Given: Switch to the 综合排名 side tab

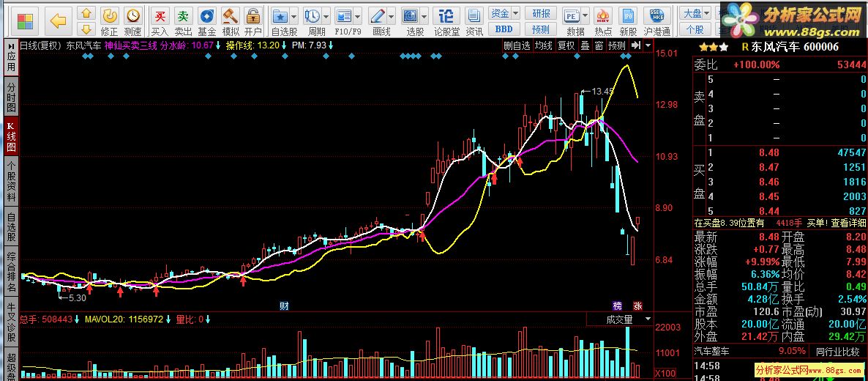Looking at the screenshot, I should (11, 273).
